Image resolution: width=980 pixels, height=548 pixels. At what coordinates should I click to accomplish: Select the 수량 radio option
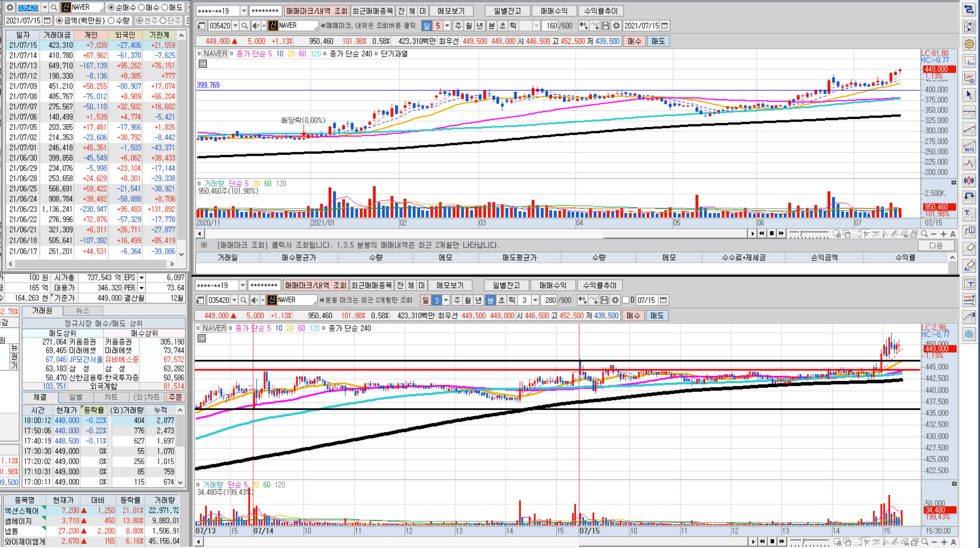(112, 20)
